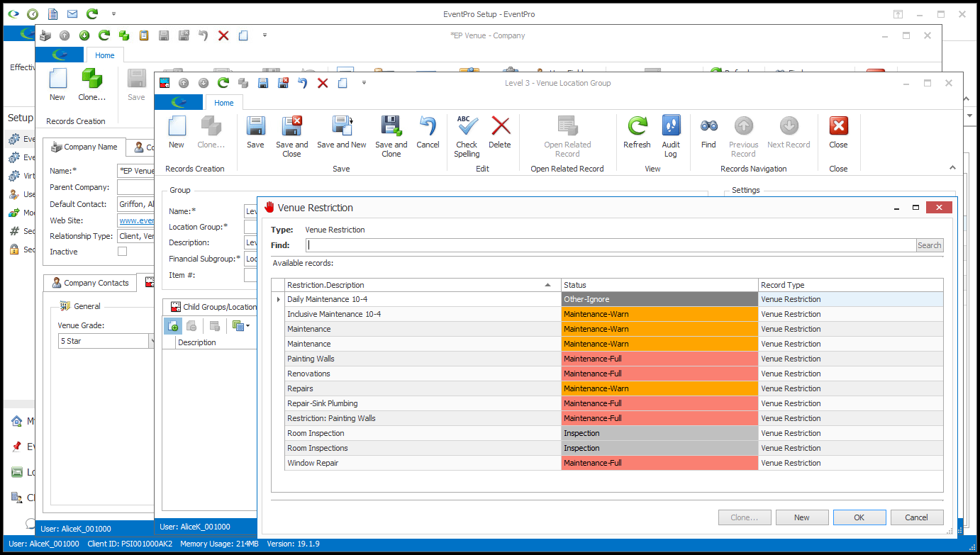The height and width of the screenshot is (555, 980).
Task: Click the row indicator arrow for Daily Maintenance 10-4
Action: coord(278,299)
